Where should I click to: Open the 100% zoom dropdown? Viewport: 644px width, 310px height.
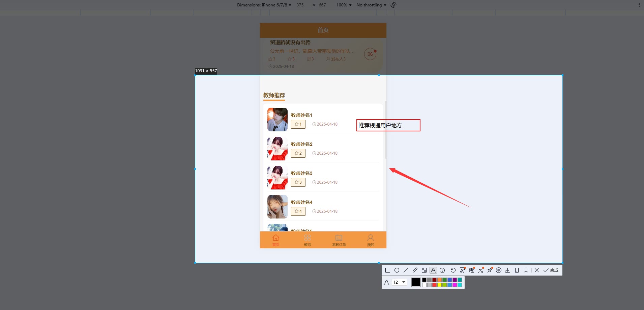pyautogui.click(x=344, y=5)
